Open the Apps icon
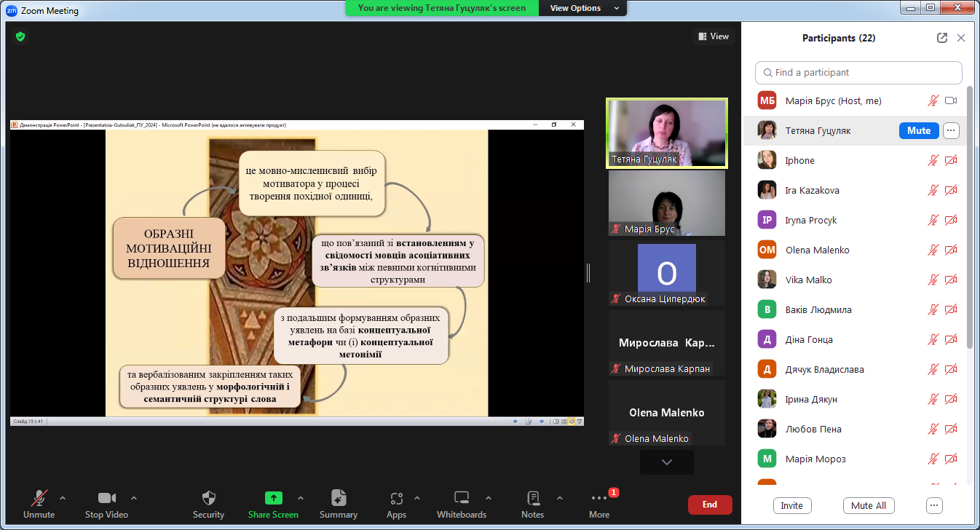Screen dimensions: 980x530 pos(396,499)
